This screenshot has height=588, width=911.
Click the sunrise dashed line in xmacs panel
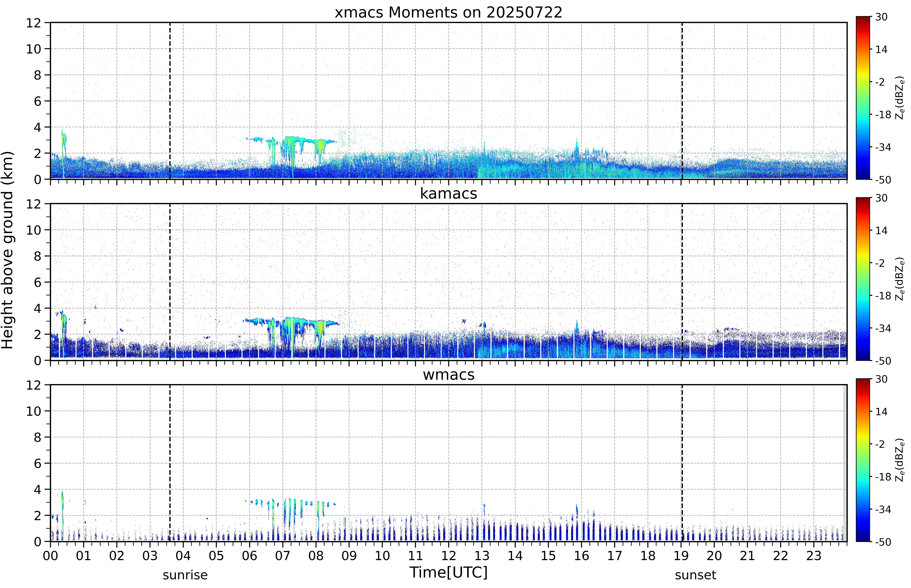pyautogui.click(x=170, y=101)
